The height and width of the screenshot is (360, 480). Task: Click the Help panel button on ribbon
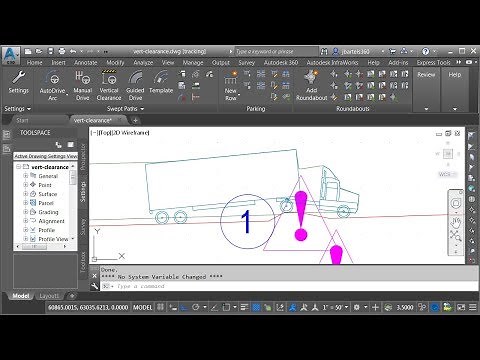pyautogui.click(x=455, y=90)
